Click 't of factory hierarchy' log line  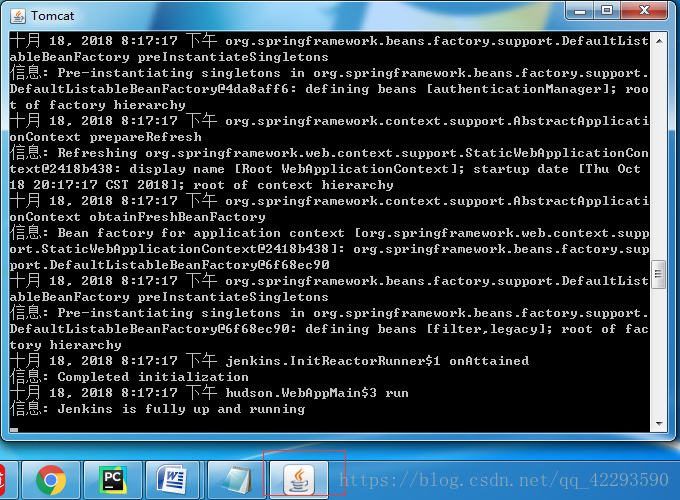[x=98, y=105]
